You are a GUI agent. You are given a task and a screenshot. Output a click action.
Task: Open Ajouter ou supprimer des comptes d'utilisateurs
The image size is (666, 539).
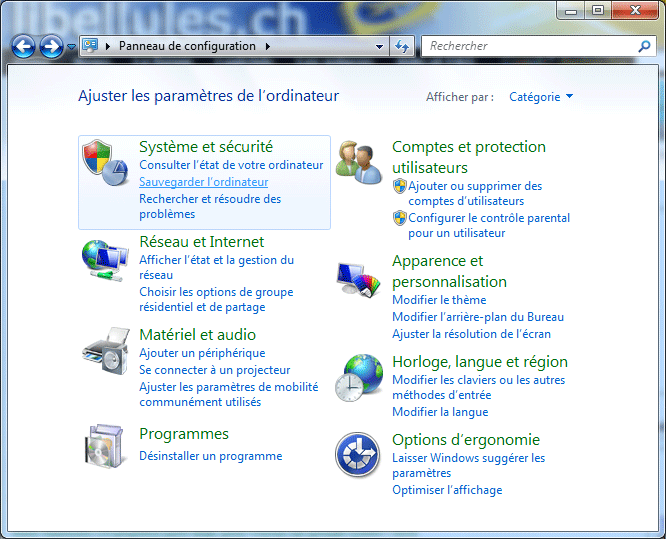click(x=475, y=193)
